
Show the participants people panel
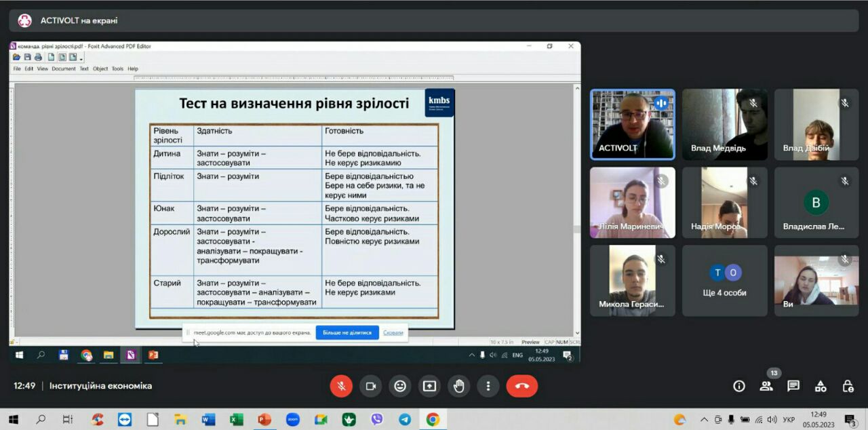click(x=766, y=386)
